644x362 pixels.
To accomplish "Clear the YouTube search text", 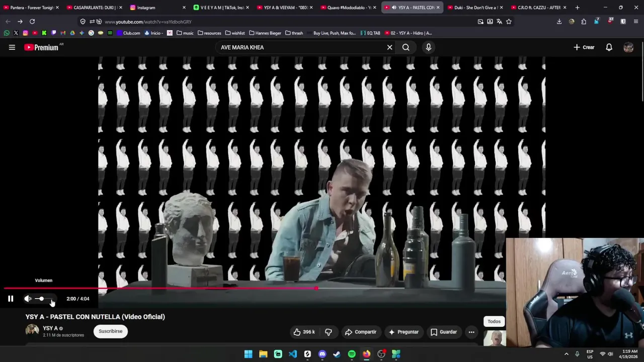I will click(x=389, y=47).
